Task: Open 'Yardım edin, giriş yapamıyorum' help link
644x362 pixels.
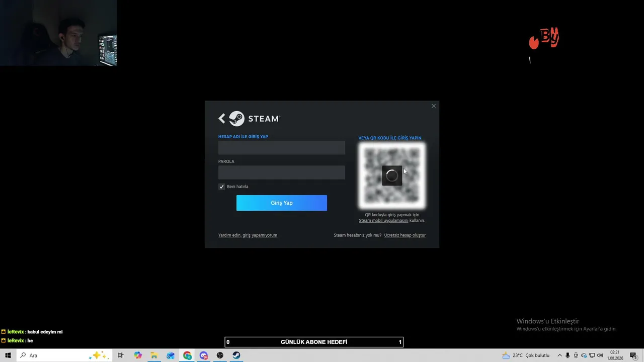Action: point(248,235)
